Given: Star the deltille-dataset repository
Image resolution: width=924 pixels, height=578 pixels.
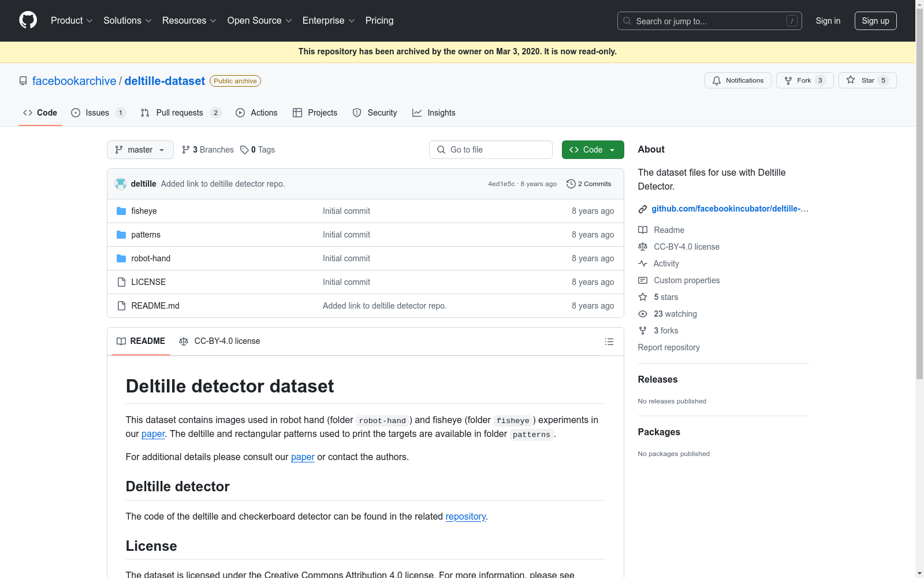Looking at the screenshot, I should (867, 80).
